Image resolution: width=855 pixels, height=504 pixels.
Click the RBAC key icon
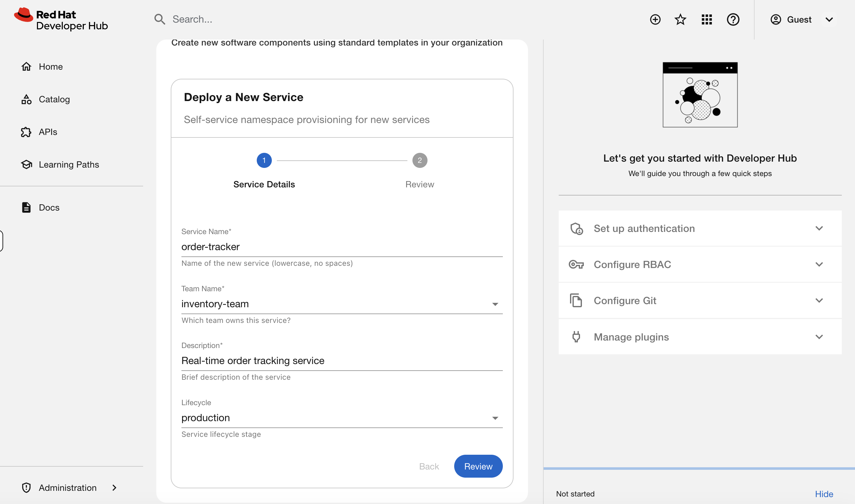click(576, 264)
